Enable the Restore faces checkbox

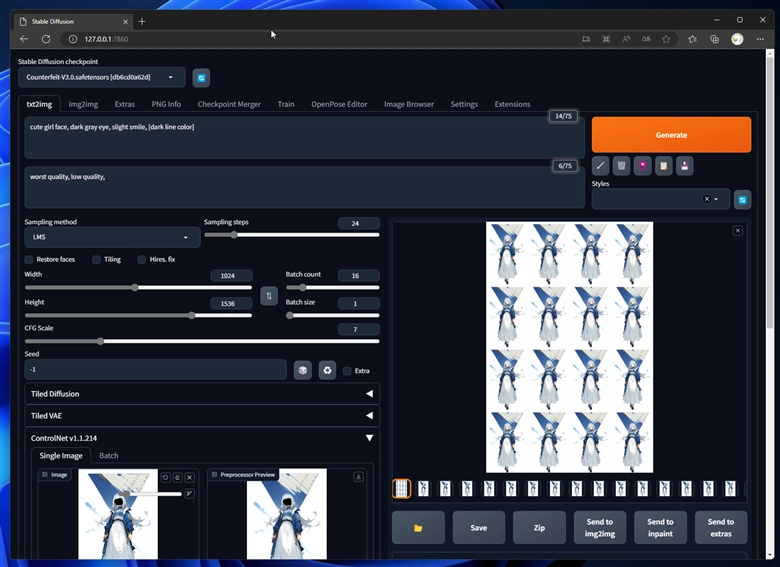tap(30, 259)
